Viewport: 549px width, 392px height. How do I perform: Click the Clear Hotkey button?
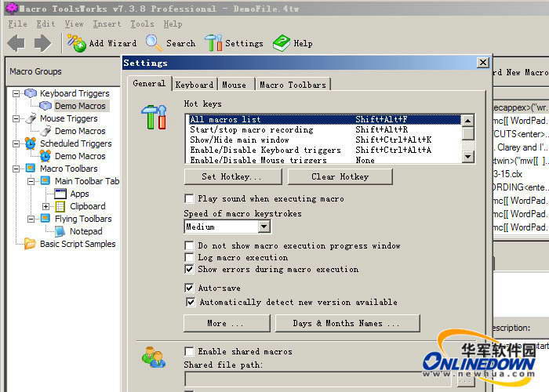(x=340, y=176)
